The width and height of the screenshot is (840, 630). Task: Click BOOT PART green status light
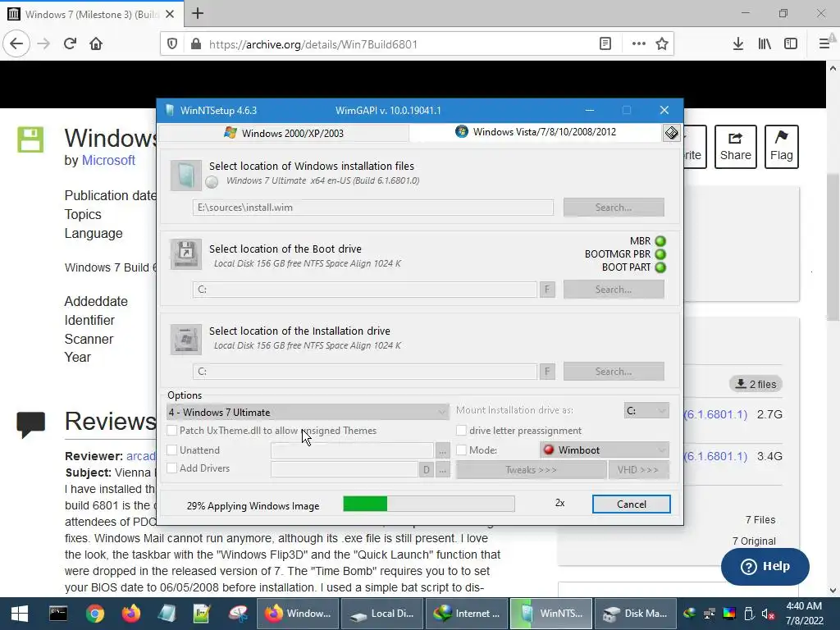click(x=660, y=267)
